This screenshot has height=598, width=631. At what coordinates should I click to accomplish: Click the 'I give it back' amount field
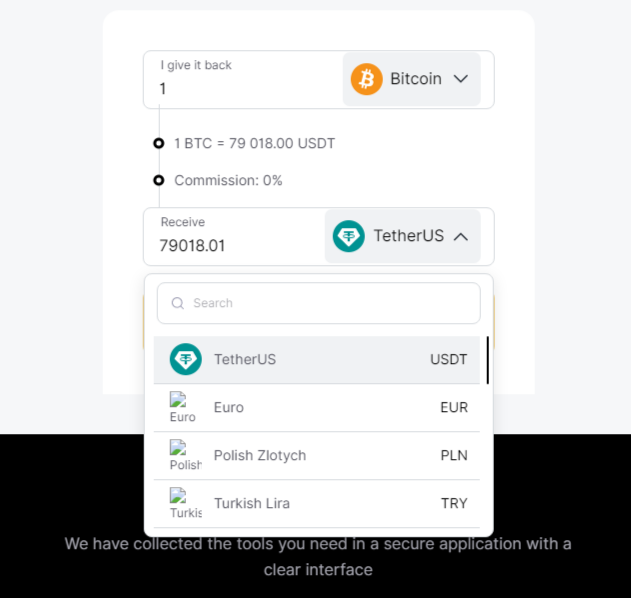point(243,80)
